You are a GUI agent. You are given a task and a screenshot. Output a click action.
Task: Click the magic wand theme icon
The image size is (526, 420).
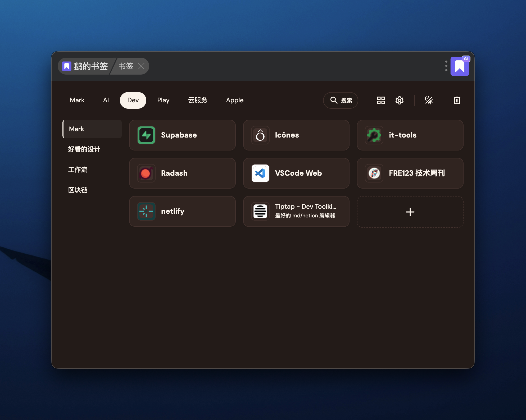coord(429,100)
